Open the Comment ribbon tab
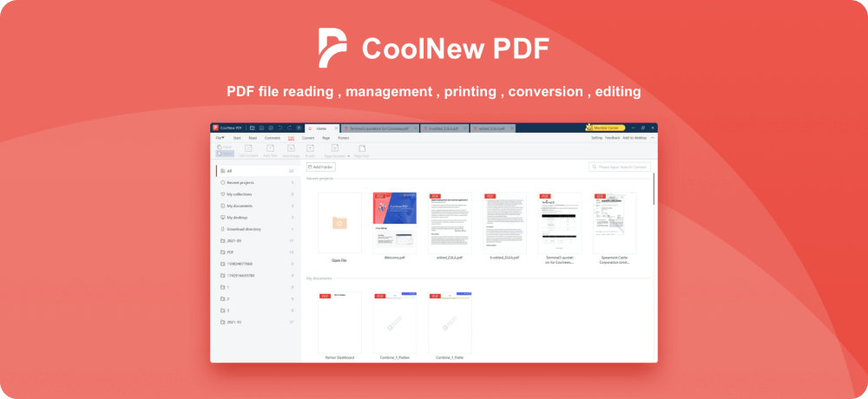The width and height of the screenshot is (868, 399). [273, 138]
